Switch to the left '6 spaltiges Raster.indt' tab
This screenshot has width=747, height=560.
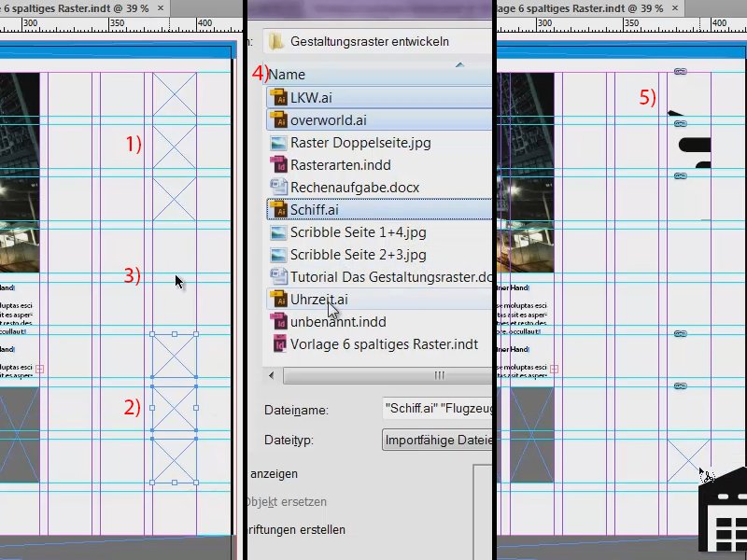pos(75,7)
